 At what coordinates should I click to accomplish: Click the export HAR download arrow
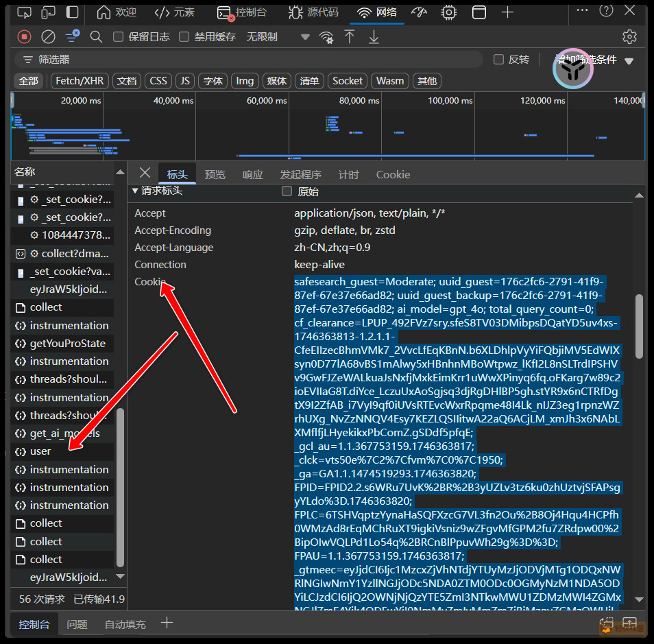[374, 36]
